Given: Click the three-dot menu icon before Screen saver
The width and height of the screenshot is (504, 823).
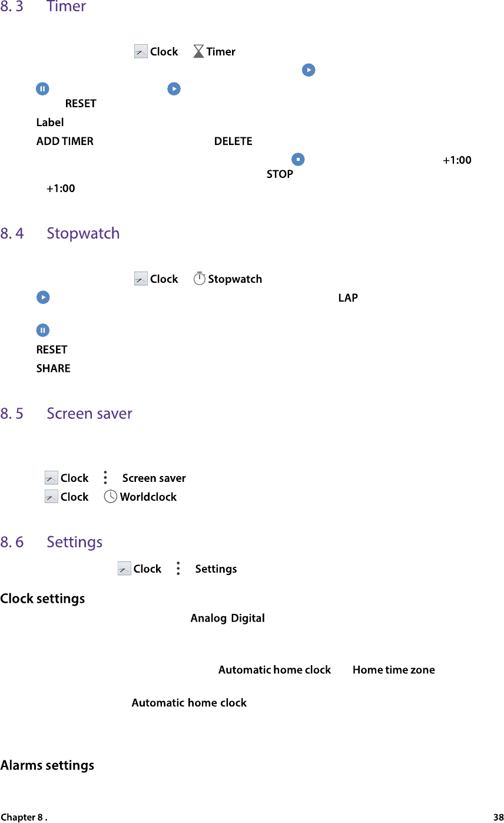Looking at the screenshot, I should (x=105, y=478).
